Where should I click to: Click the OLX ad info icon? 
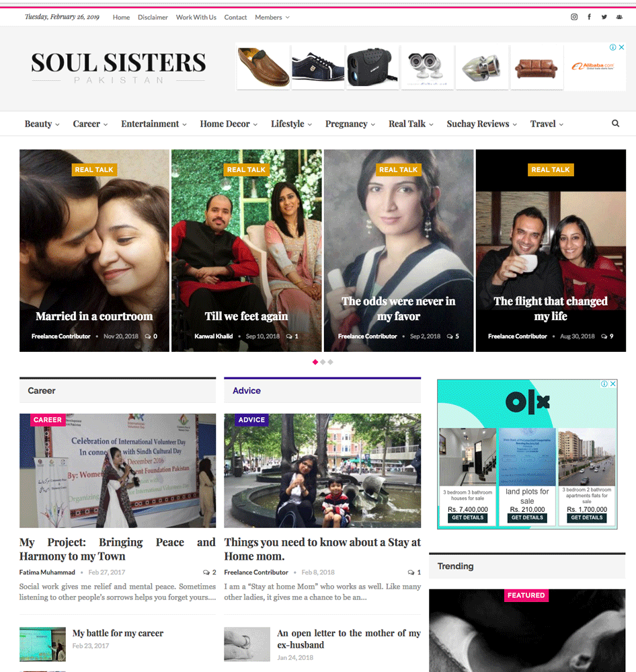604,383
